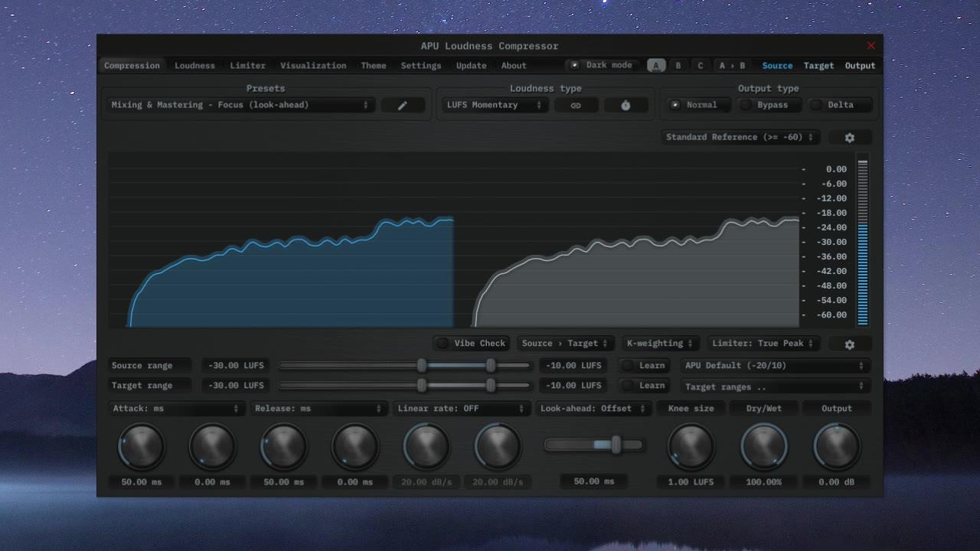
Task: Open the Update tab
Action: 472,66
